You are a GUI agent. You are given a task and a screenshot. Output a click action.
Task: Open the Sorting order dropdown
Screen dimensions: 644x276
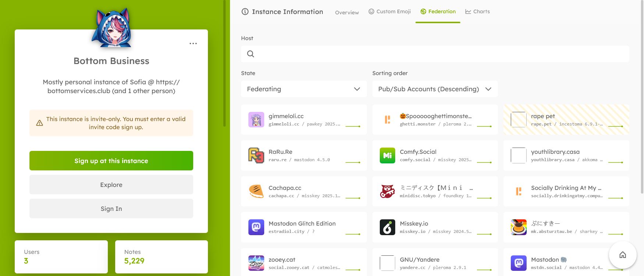point(435,89)
